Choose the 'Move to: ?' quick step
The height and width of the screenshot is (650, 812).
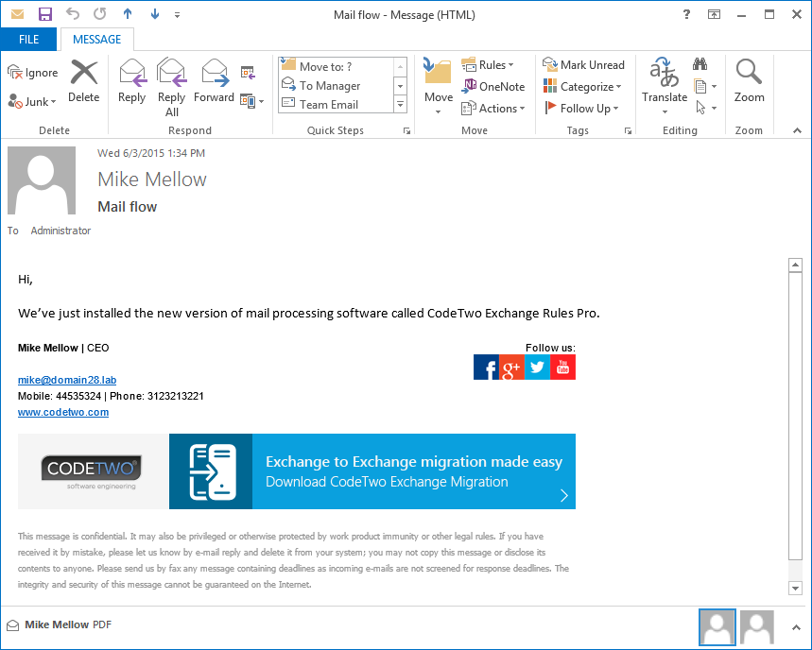pyautogui.click(x=337, y=66)
